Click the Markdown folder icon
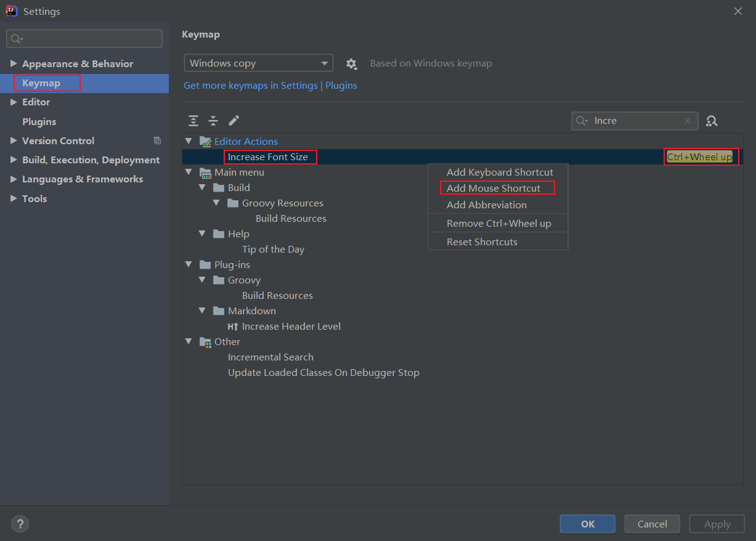 click(219, 311)
